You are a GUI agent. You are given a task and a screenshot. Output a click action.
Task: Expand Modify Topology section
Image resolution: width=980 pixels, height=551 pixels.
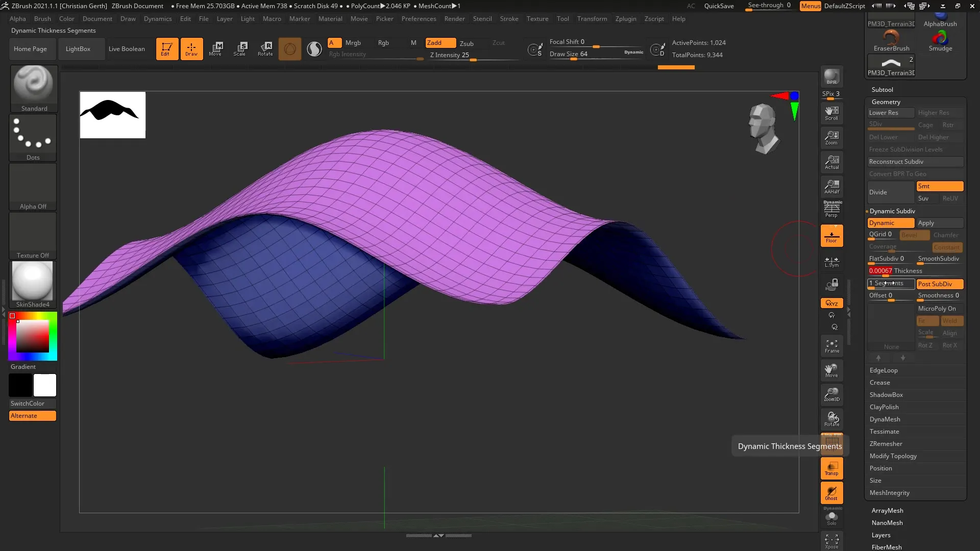(x=893, y=456)
